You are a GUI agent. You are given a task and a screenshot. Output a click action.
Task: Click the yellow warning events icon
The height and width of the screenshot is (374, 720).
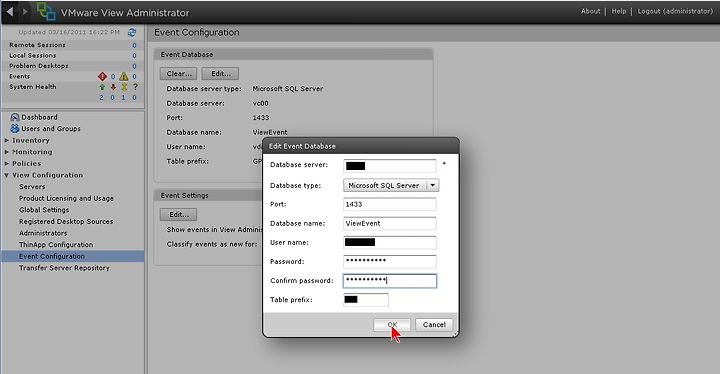click(124, 76)
